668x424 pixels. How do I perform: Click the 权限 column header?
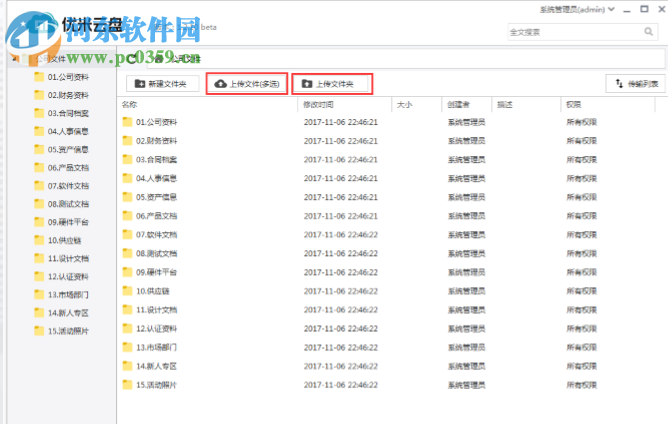point(573,104)
